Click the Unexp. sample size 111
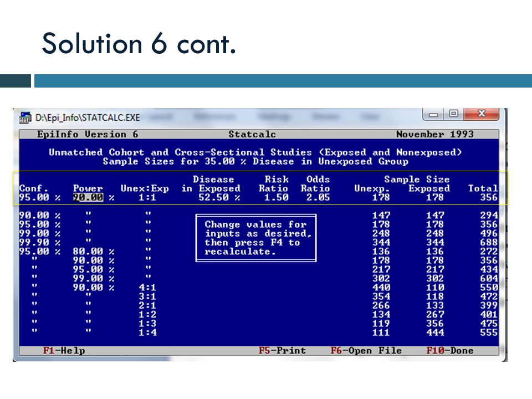The width and height of the screenshot is (532, 399). 381,332
